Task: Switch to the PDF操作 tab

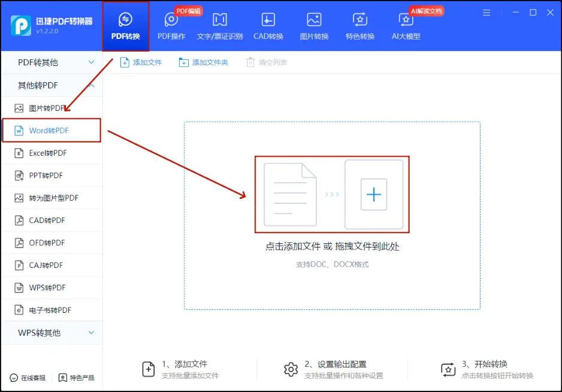Action: tap(171, 26)
